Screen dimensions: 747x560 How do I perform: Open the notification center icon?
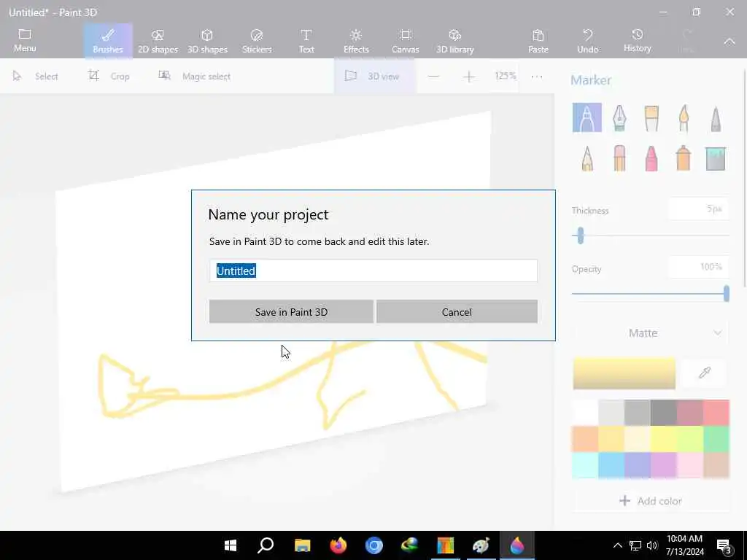click(x=724, y=546)
